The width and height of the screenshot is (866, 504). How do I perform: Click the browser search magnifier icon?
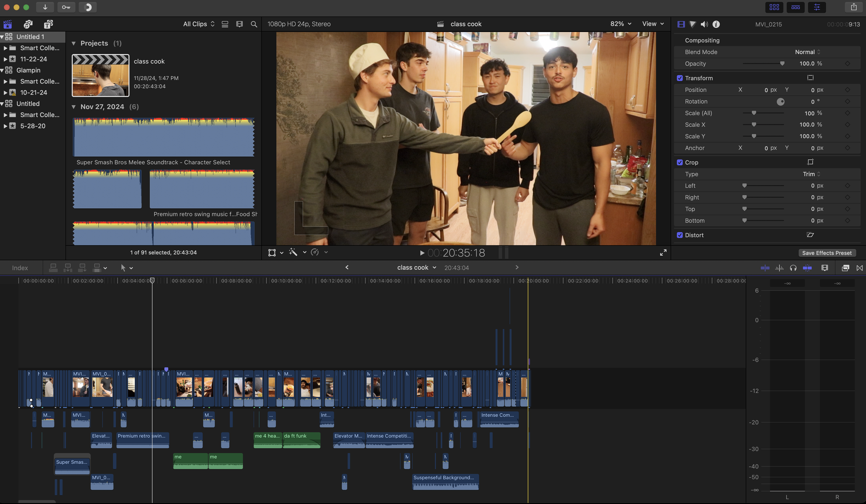point(254,24)
